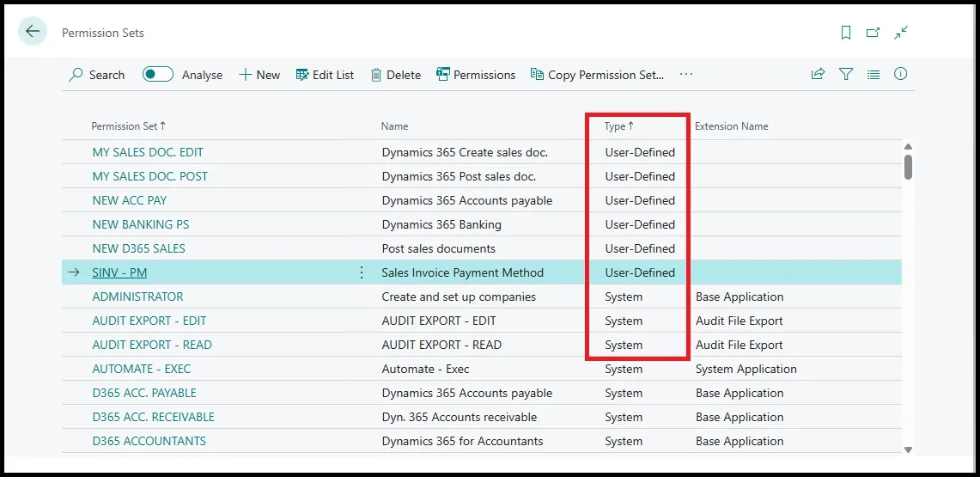Open AUTOMATE - EXEC permission set
This screenshot has height=477, width=980.
(142, 369)
